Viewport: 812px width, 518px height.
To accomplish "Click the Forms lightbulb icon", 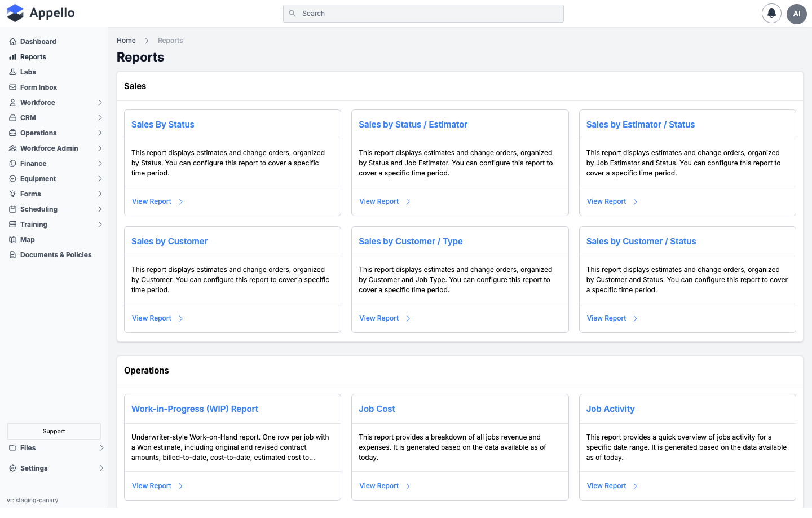I will (x=12, y=194).
